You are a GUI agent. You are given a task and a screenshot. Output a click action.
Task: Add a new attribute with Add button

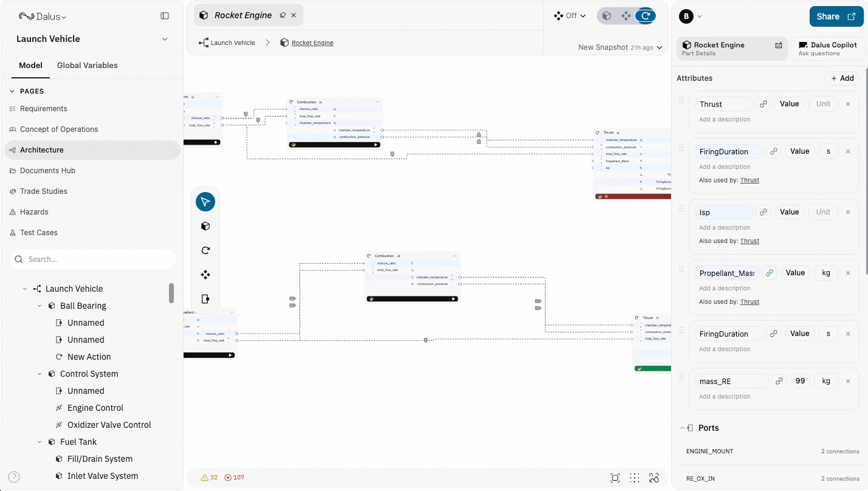(842, 78)
